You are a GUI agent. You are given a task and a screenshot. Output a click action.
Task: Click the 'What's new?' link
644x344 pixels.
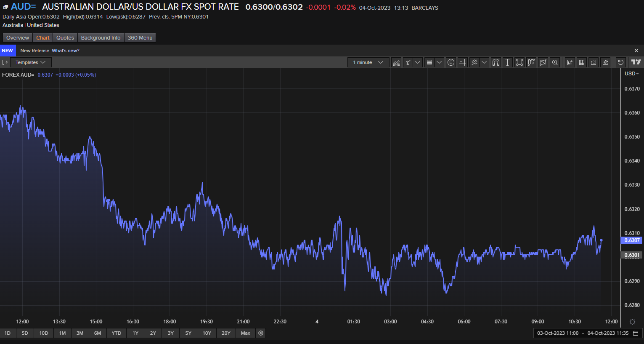pyautogui.click(x=66, y=51)
